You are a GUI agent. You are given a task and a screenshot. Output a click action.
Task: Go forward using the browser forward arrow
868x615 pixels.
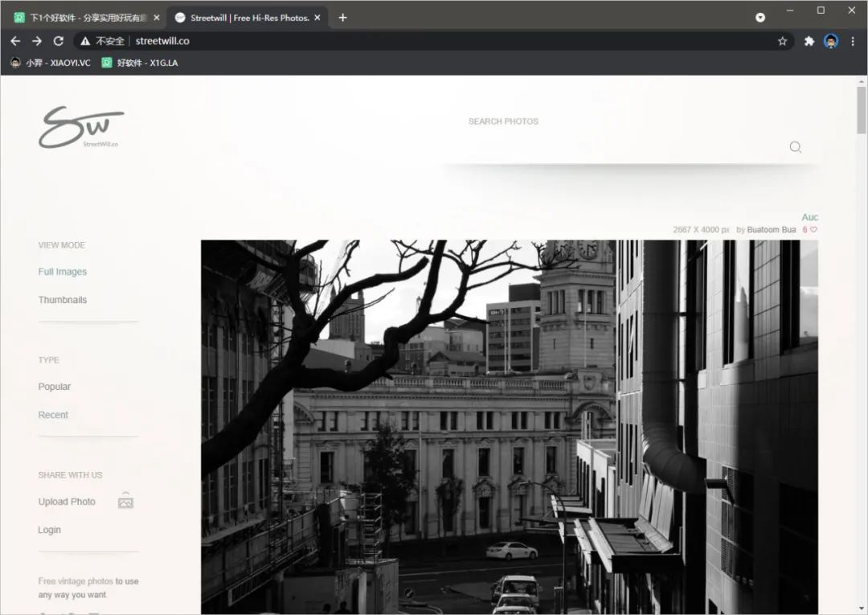coord(36,41)
